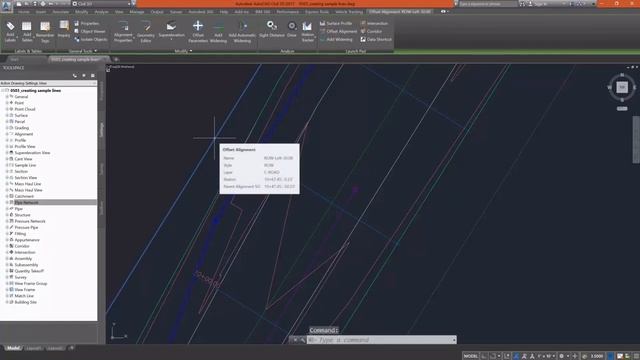
Task: Expand the Pipe Network tree node
Action: coord(7,202)
